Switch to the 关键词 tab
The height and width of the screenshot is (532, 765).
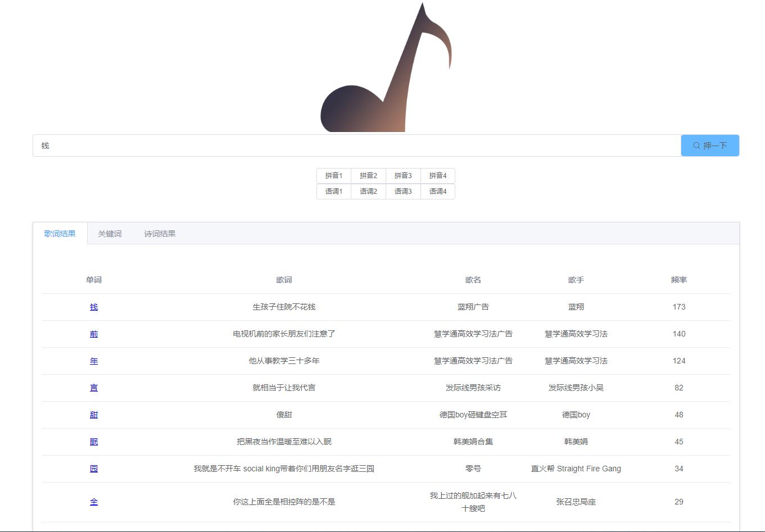[x=110, y=233]
